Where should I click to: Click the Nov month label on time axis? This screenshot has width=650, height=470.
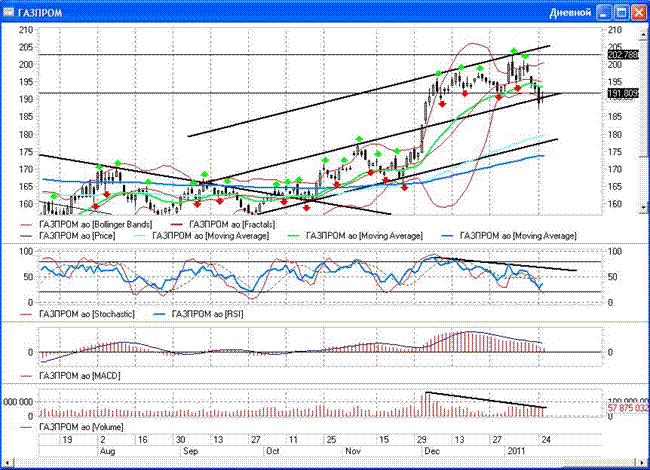(353, 451)
